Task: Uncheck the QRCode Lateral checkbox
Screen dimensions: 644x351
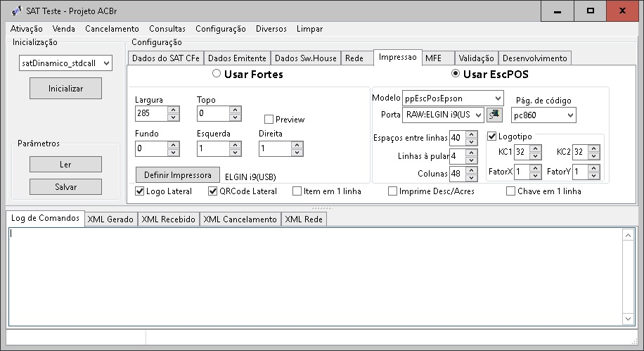Action: 212,191
